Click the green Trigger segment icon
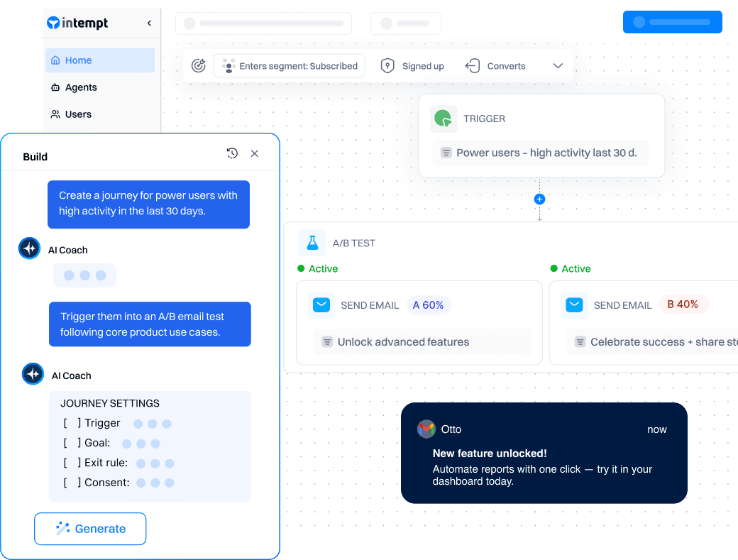 pyautogui.click(x=444, y=119)
